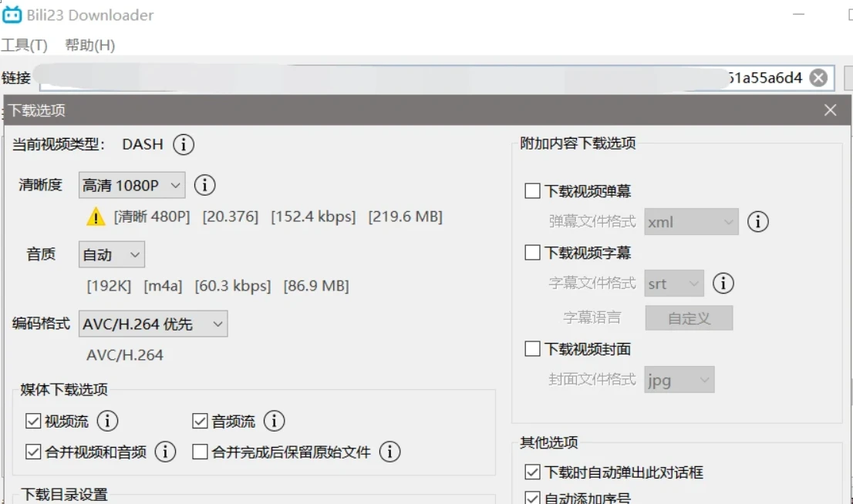Viewport: 853px width, 504px height.
Task: Click the 自定义 subtitle language button
Action: tap(689, 318)
